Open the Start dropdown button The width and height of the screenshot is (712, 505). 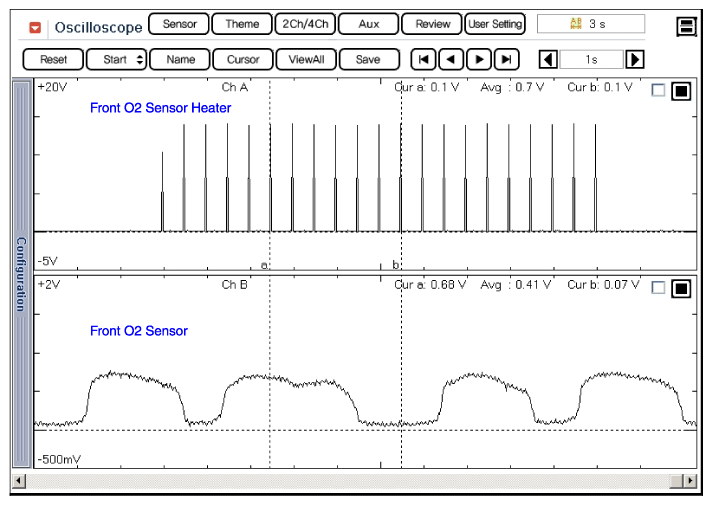click(116, 60)
